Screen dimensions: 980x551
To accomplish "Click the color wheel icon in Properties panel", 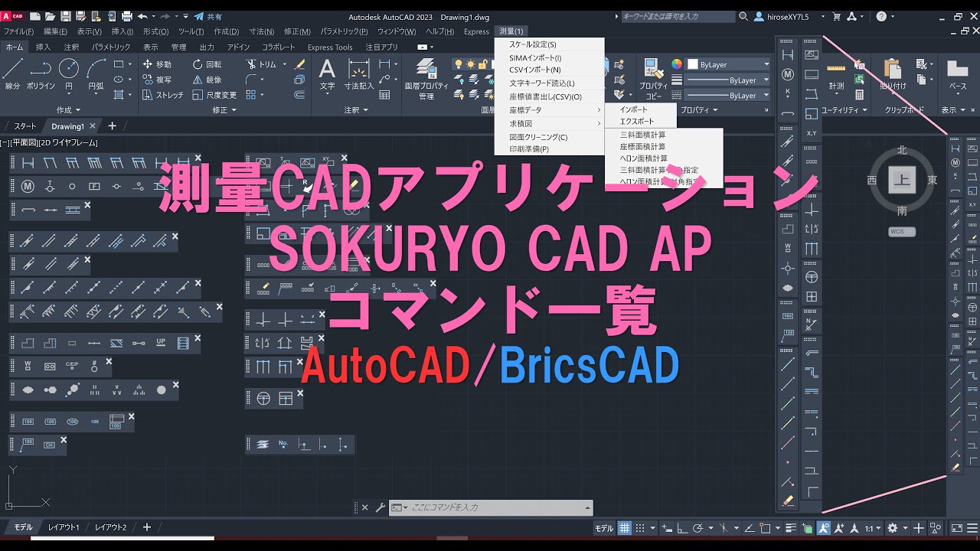I will pos(677,65).
